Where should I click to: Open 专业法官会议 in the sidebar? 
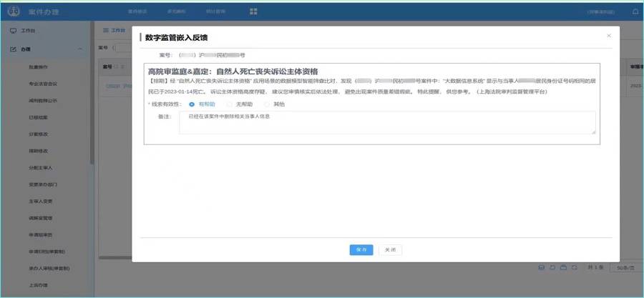pyautogui.click(x=43, y=84)
